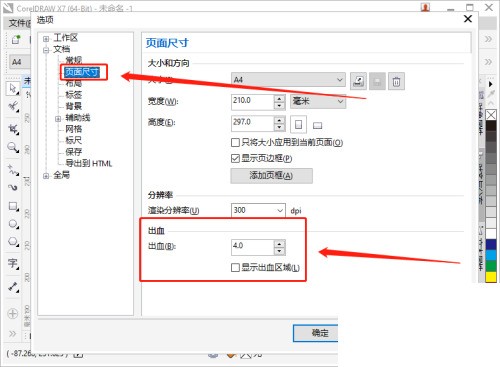Set page orientation to portrait
This screenshot has height=367, width=500.
click(x=298, y=124)
